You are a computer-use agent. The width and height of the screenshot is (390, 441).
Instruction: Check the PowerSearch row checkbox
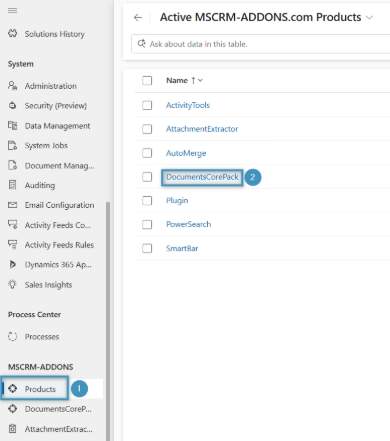click(x=147, y=224)
